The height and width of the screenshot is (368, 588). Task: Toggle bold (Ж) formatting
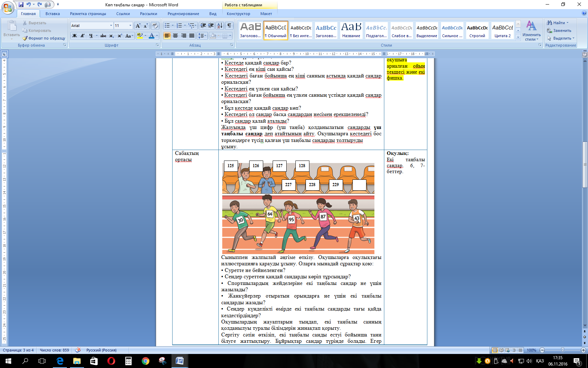tap(75, 36)
